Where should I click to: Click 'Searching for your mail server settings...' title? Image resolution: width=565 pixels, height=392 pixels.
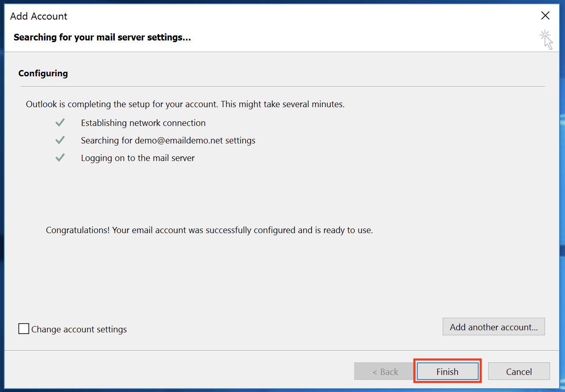[102, 37]
